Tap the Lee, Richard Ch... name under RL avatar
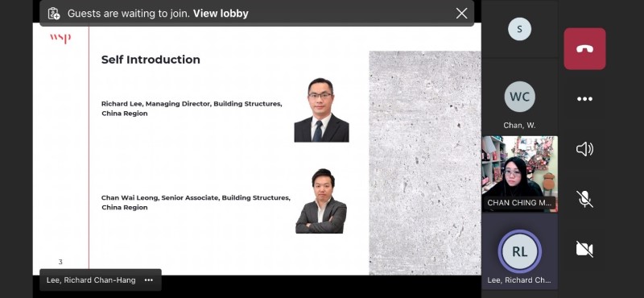 (x=519, y=280)
